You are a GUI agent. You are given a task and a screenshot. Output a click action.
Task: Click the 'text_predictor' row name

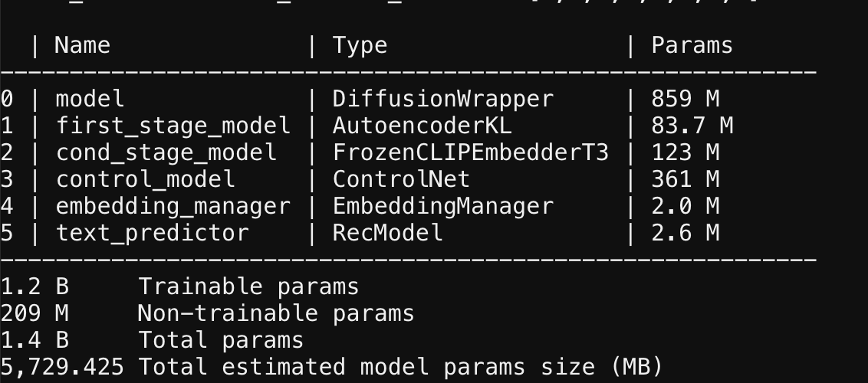(x=152, y=233)
